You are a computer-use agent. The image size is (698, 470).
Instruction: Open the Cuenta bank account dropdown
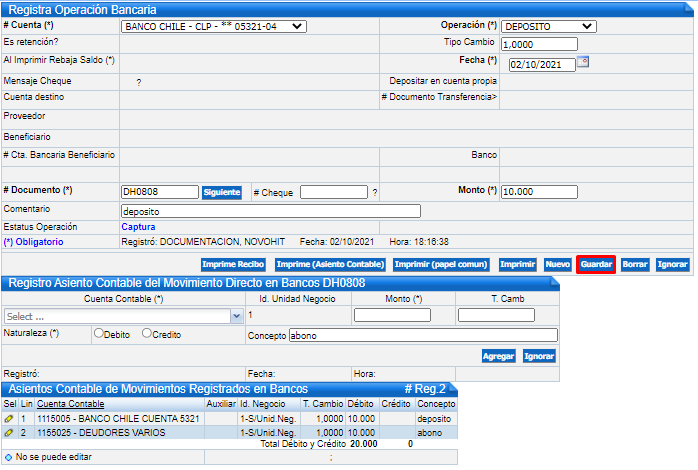pyautogui.click(x=213, y=27)
